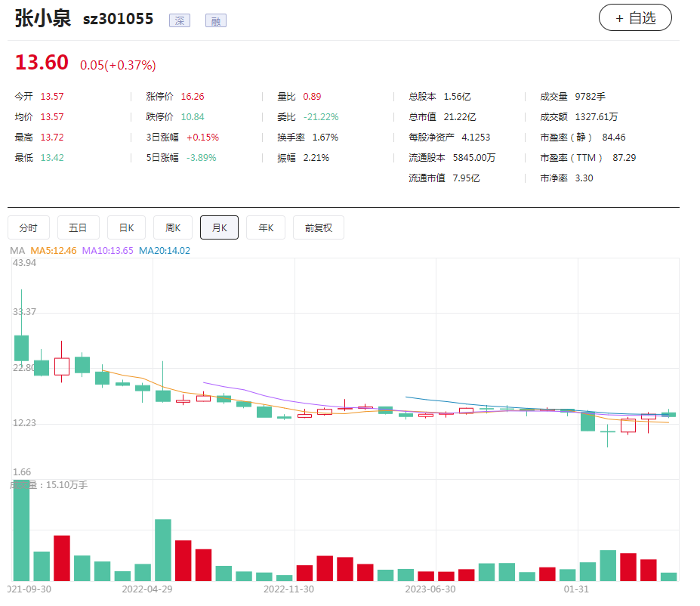The image size is (700, 606).
Task: Click the large green candle near 01-31
Action: pos(587,421)
